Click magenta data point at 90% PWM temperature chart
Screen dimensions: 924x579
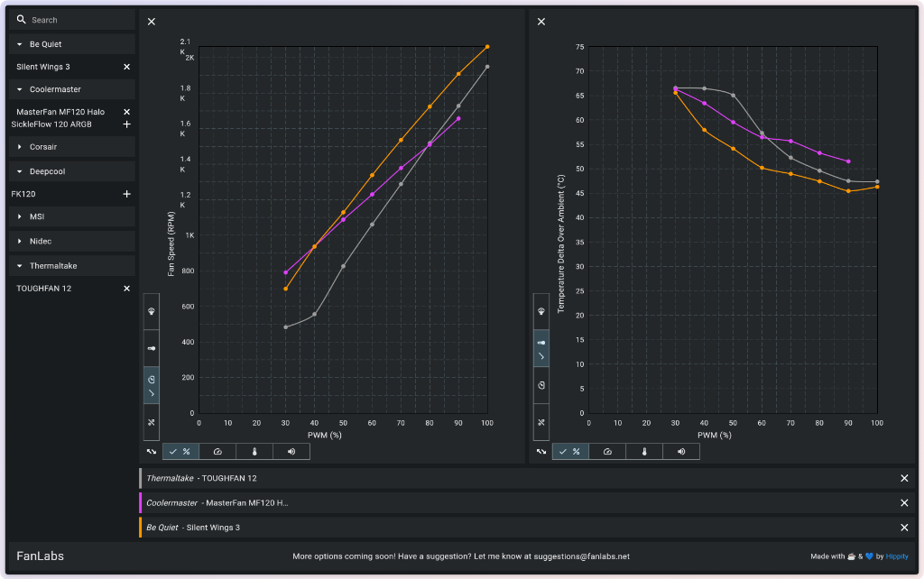pos(848,161)
